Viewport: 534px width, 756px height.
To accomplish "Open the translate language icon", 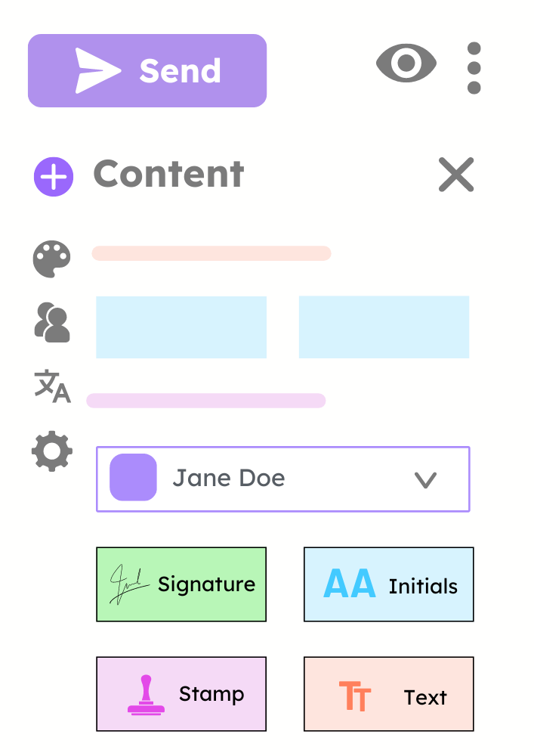I will point(52,386).
